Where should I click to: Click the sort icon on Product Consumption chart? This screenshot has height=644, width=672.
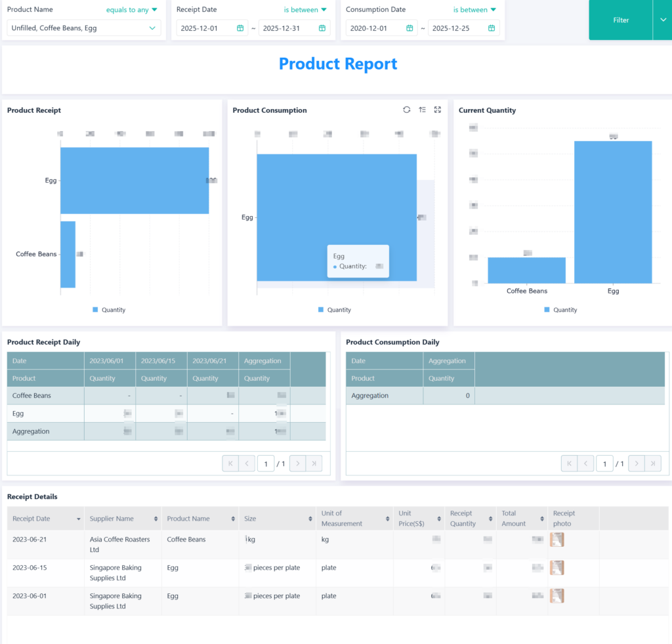tap(422, 110)
